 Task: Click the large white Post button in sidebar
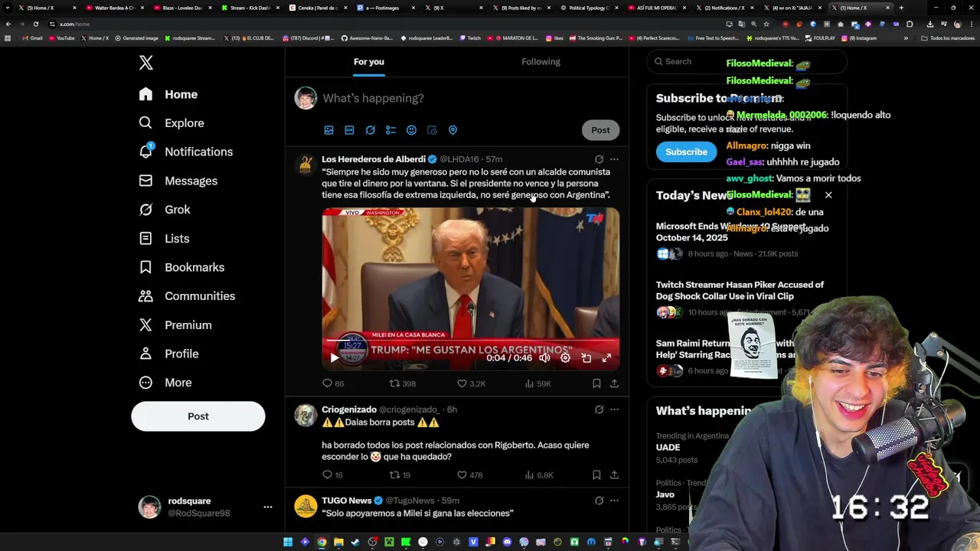[198, 416]
